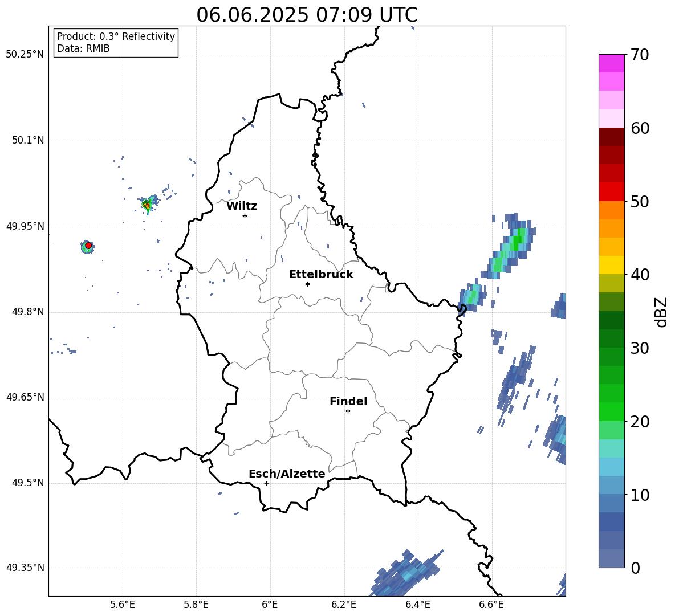This screenshot has width=675, height=616.
Task: Click the orange colorbar segment near 50
Action: pos(611,210)
